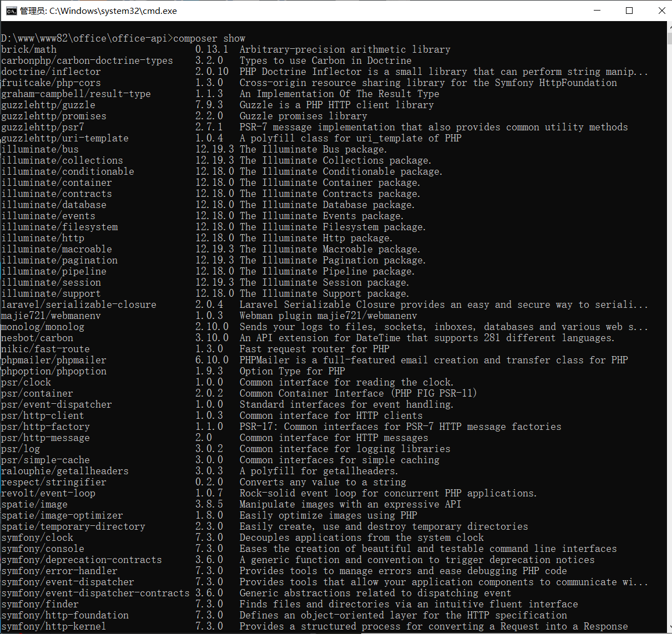The width and height of the screenshot is (672, 634).
Task: Select psr/http-factory package name
Action: click(x=46, y=427)
